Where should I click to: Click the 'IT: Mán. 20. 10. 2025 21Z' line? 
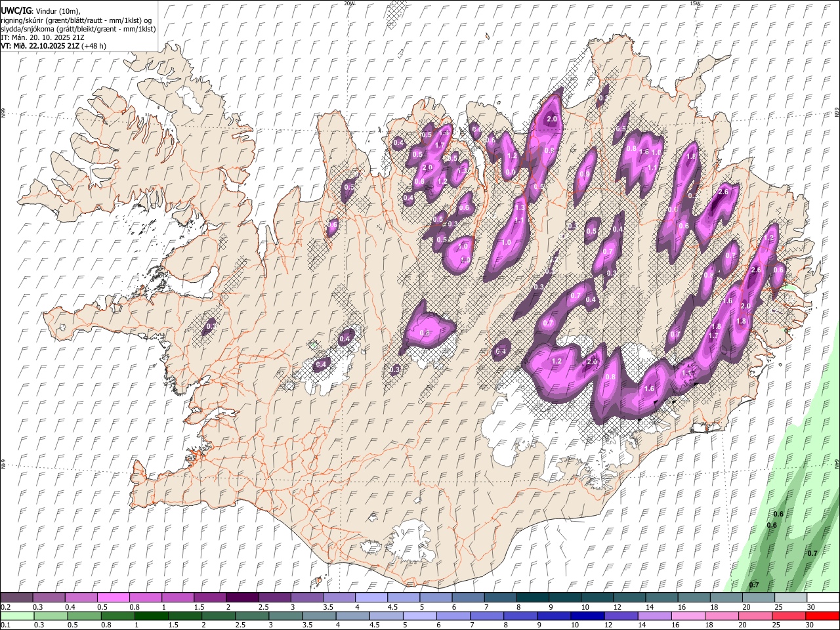pos(42,37)
